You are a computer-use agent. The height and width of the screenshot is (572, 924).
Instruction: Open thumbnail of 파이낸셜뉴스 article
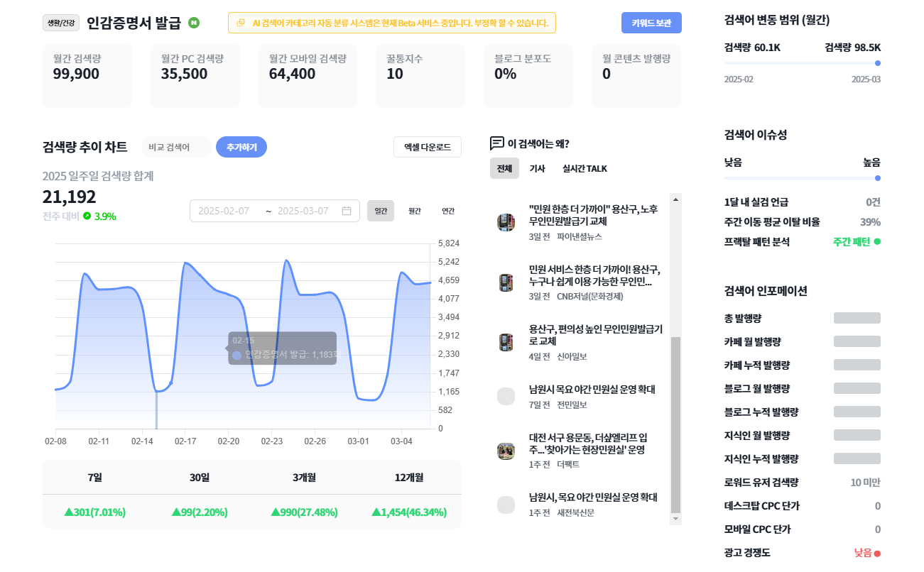506,222
